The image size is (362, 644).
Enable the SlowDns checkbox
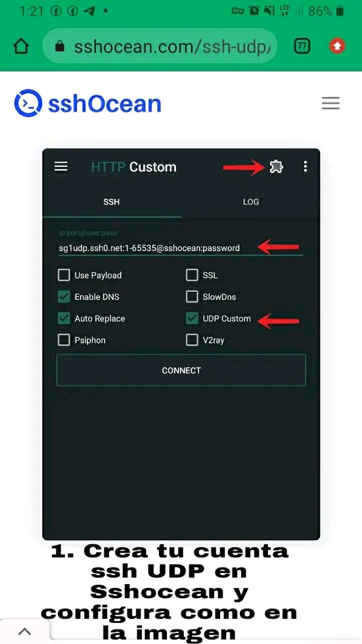192,296
